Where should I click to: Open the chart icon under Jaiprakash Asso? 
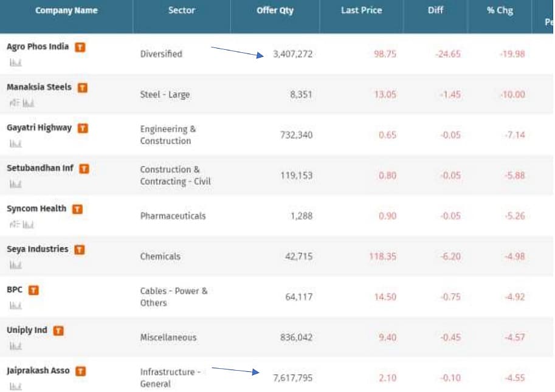coord(16,387)
